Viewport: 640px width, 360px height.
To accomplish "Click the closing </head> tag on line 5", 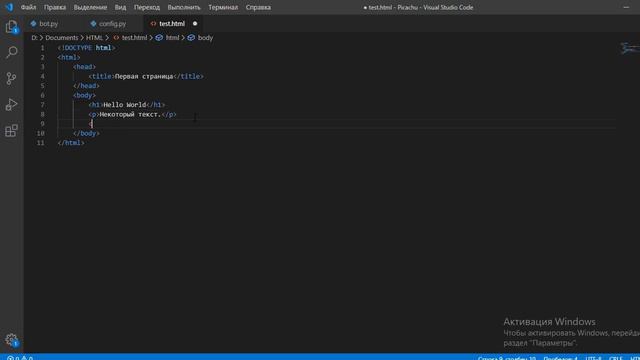I will coord(86,86).
